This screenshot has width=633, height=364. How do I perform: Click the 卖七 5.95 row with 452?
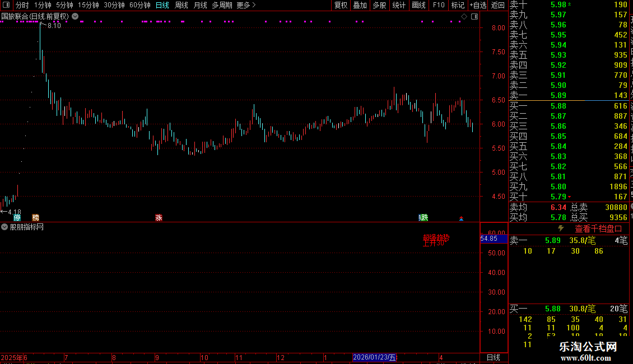pyautogui.click(x=569, y=35)
